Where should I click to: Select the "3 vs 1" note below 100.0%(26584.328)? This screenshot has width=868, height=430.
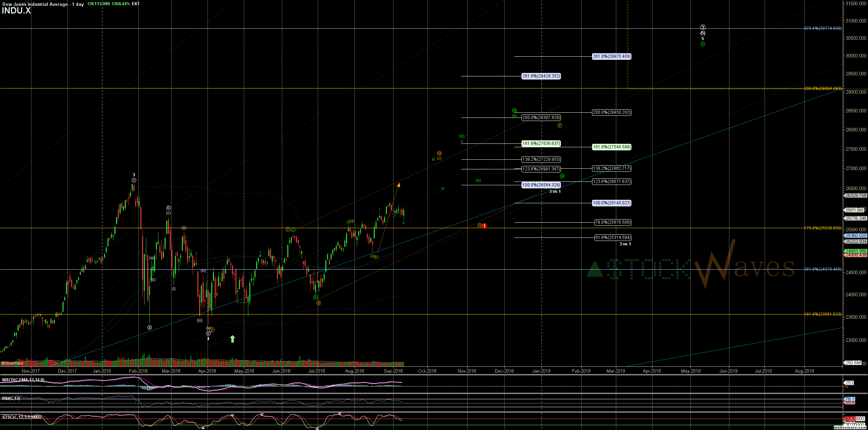click(x=555, y=191)
